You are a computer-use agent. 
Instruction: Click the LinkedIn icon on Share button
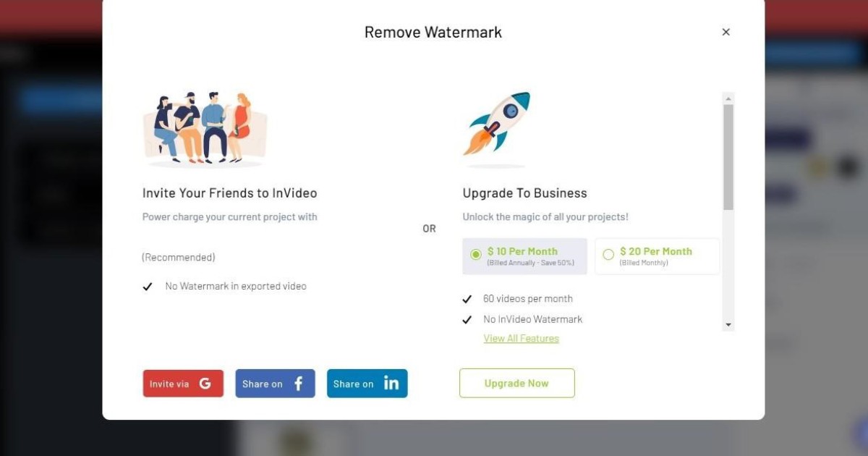point(391,384)
